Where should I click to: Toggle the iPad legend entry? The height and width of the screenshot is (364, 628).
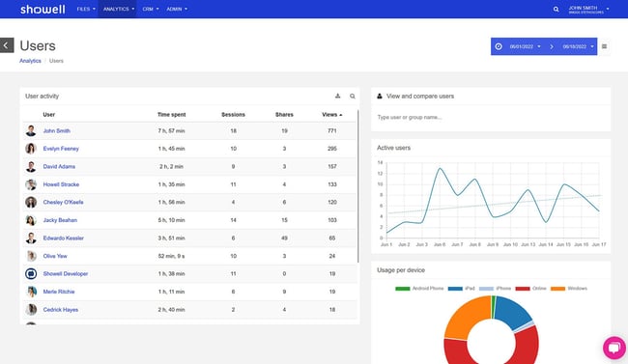[x=462, y=289]
